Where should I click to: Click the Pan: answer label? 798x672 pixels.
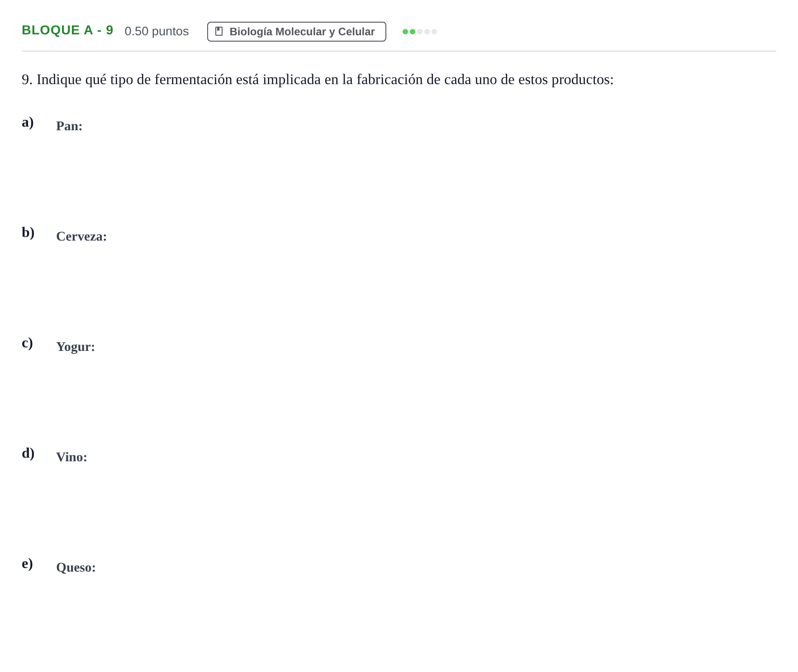tap(69, 126)
